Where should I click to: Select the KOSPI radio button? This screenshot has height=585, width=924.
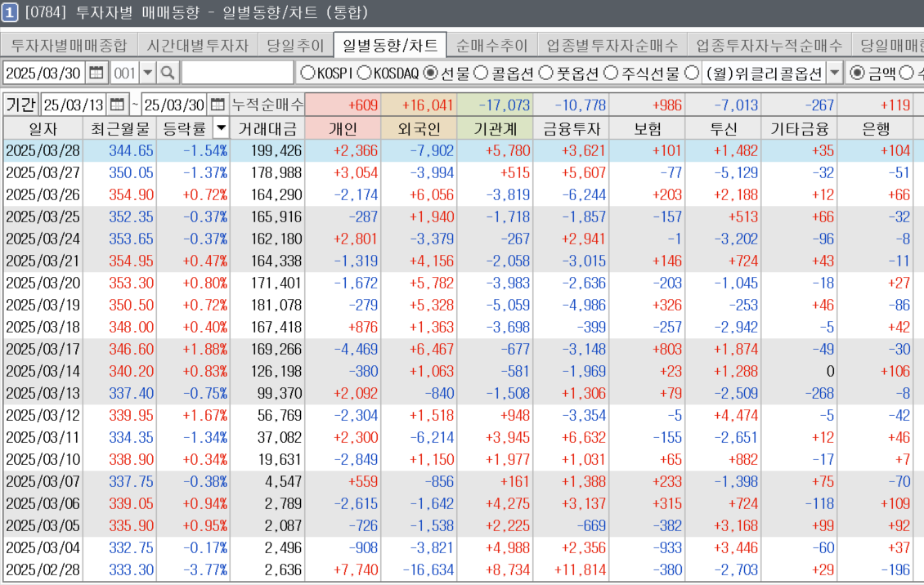[x=307, y=73]
